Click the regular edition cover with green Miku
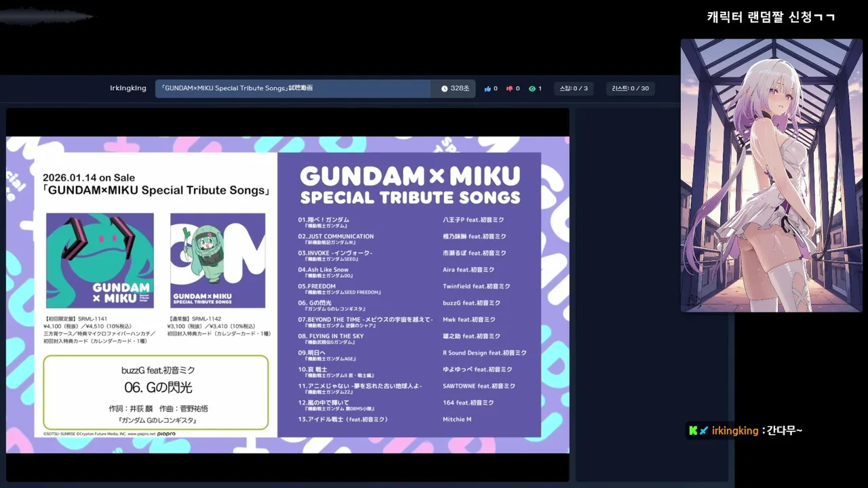This screenshot has height=488, width=868. [218, 261]
